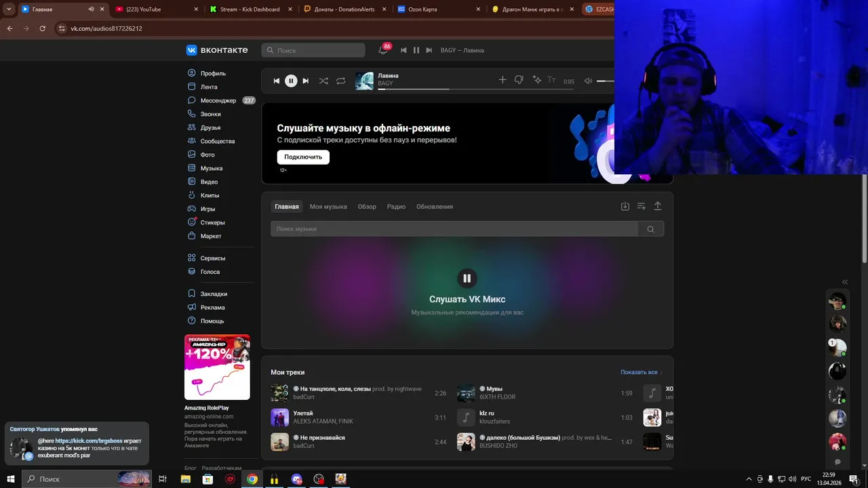Open Голоса in the left sidebar

[x=210, y=272]
